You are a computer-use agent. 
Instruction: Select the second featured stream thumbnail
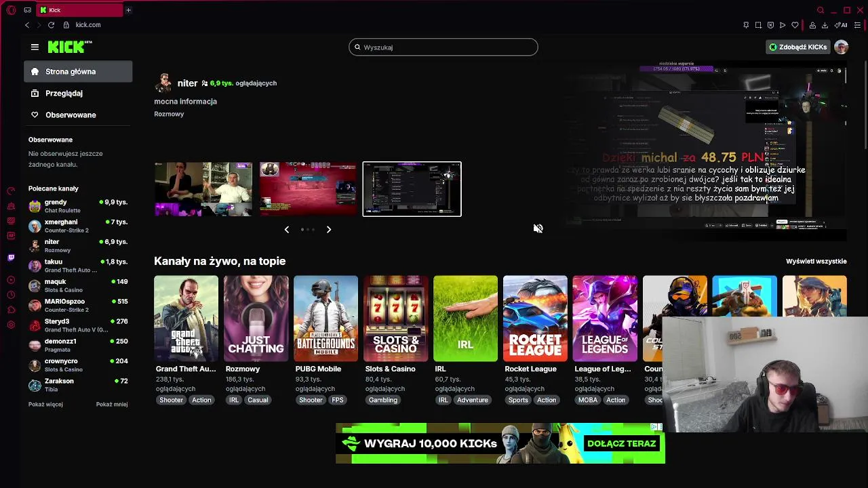[307, 189]
